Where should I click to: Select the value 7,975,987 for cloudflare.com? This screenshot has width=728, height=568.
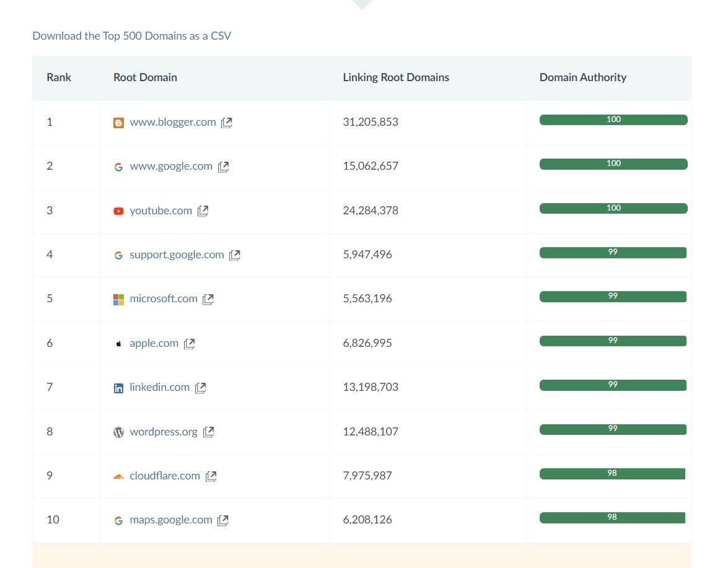367,476
